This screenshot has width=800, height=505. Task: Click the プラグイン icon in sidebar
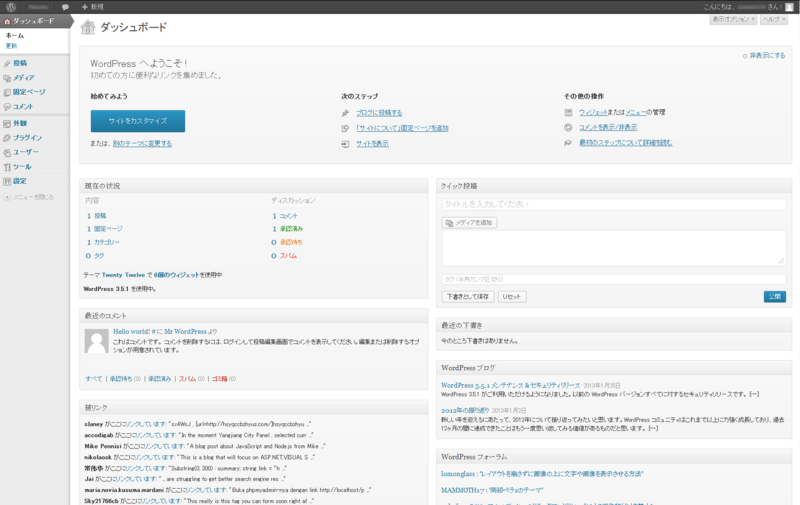[x=7, y=138]
